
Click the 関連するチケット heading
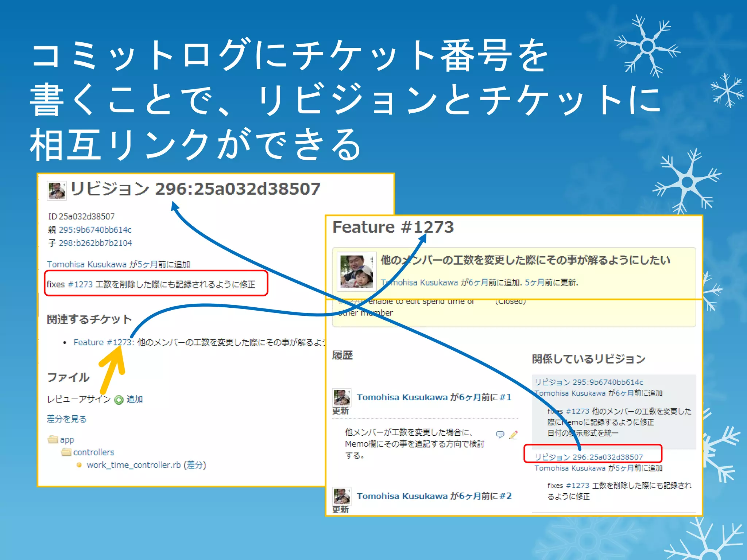(89, 319)
